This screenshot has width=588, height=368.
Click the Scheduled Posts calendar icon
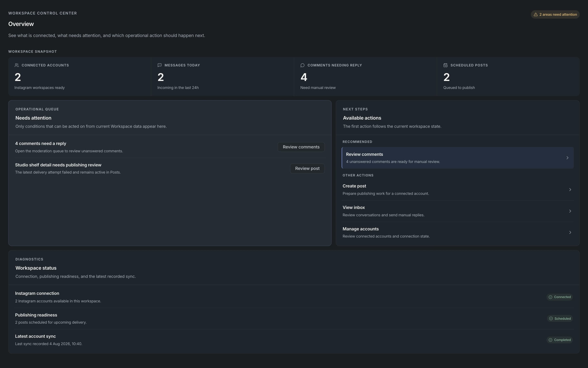point(445,65)
